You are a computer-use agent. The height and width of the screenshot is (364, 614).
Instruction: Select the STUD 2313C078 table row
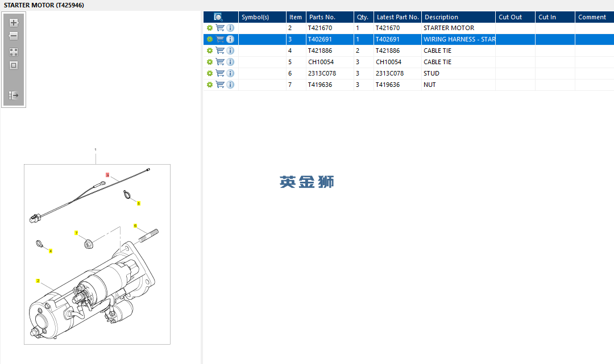pyautogui.click(x=408, y=73)
